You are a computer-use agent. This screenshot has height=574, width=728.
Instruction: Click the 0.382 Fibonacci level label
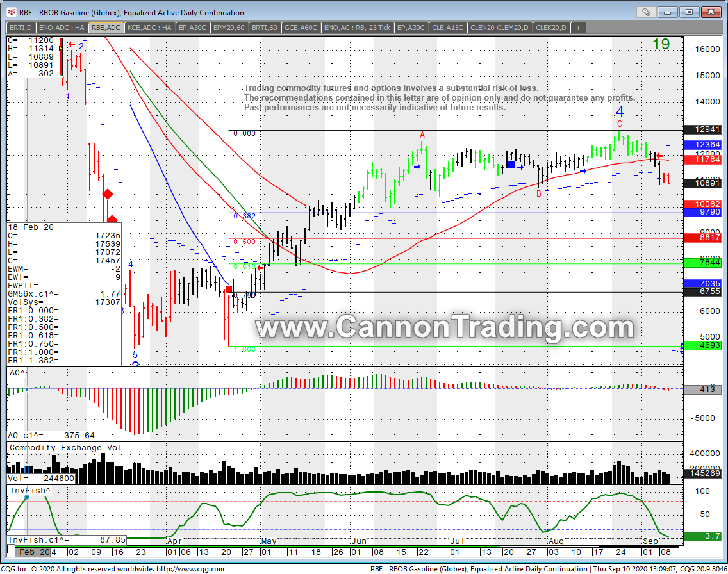[x=244, y=217]
